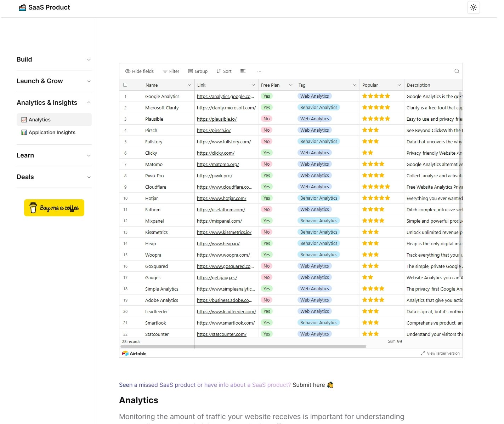The width and height of the screenshot is (504, 424).
Task: Open the table search magnifier icon
Action: 457,71
